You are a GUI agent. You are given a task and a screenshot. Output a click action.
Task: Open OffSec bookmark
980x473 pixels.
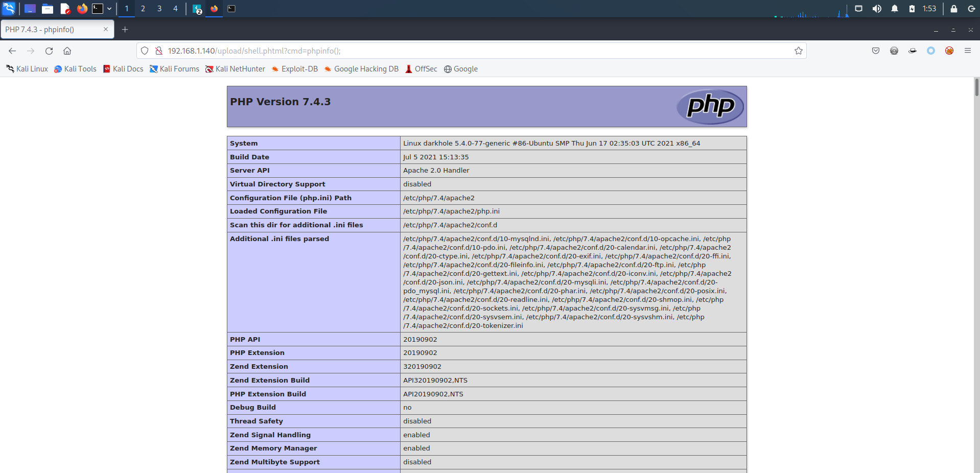[x=421, y=69]
